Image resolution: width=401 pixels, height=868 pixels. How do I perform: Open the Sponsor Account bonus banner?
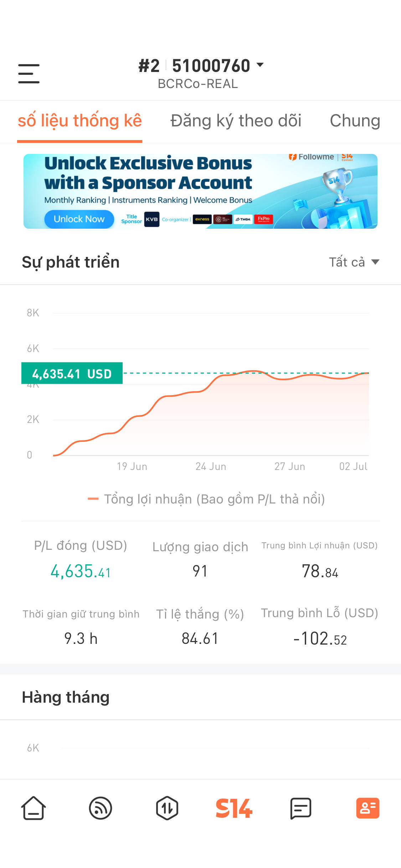pyautogui.click(x=200, y=191)
